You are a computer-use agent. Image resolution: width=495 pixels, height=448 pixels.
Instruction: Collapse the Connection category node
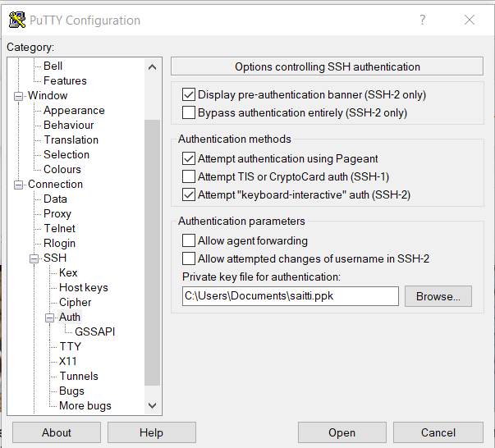[x=19, y=185]
